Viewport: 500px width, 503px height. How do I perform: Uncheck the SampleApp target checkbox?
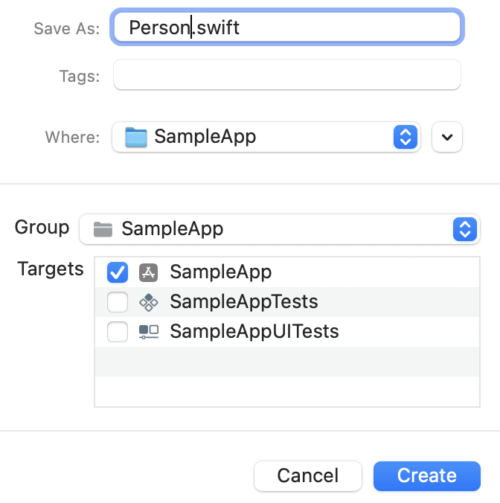(117, 272)
